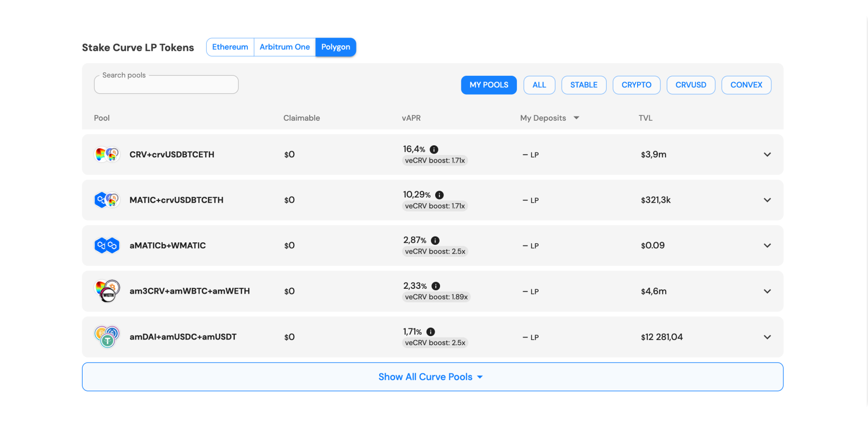This screenshot has width=868, height=423.
Task: Click veCRV boost badge in amDAI+amUSDC+amUSDT row
Action: [x=435, y=343]
